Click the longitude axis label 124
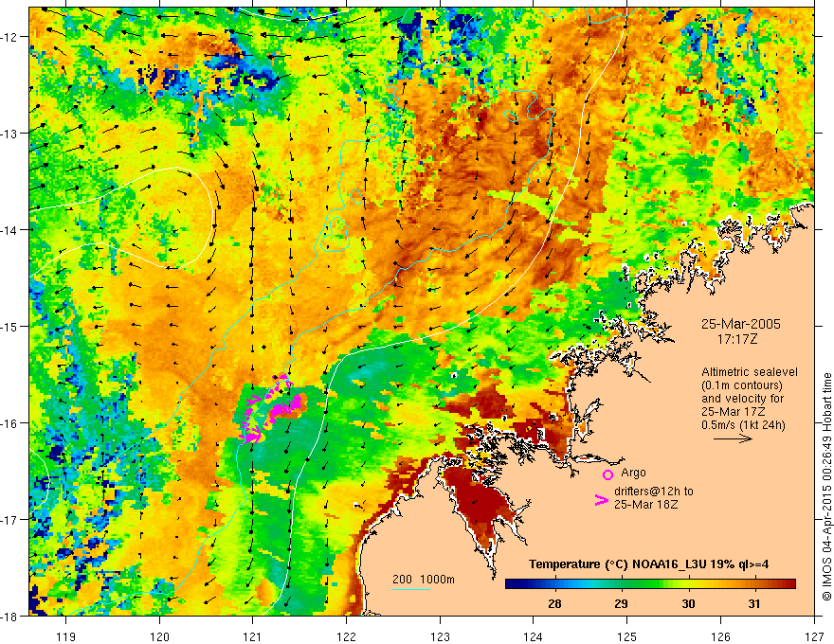834x644 pixels. coord(534,636)
